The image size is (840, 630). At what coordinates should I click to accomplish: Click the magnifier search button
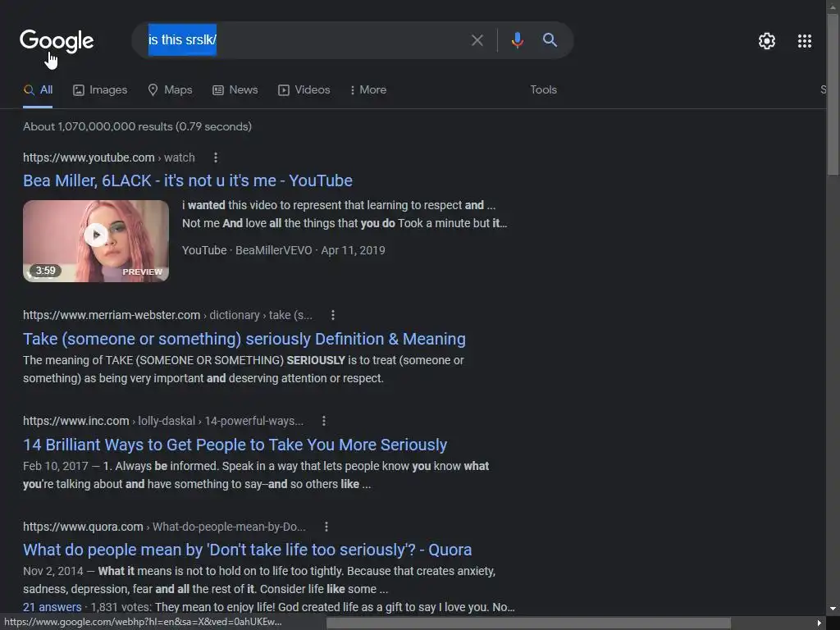[550, 39]
